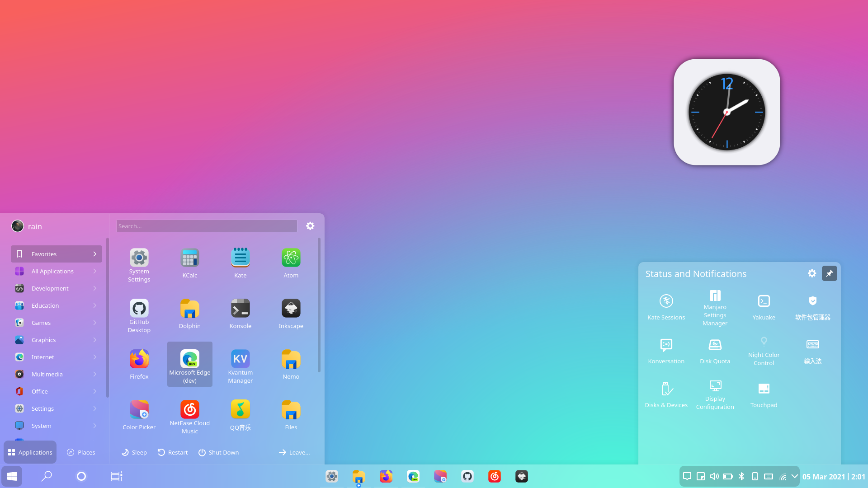The width and height of the screenshot is (868, 488).
Task: Open Disks & Devices entry
Action: pos(666,395)
